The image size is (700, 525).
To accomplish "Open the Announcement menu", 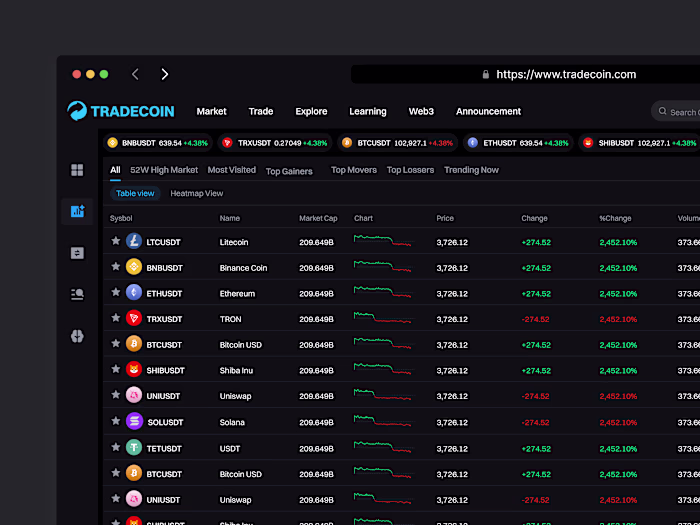I will (x=488, y=111).
